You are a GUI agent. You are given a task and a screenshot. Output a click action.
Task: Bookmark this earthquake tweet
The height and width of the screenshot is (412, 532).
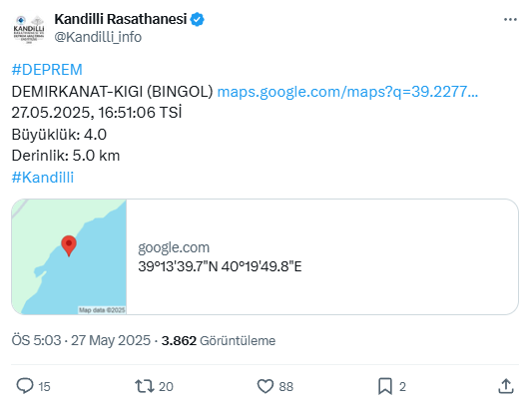[x=385, y=386]
